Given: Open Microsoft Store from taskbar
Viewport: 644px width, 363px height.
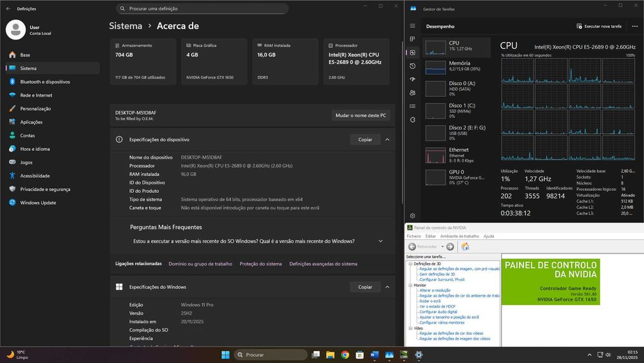Looking at the screenshot, I should pyautogui.click(x=360, y=355).
